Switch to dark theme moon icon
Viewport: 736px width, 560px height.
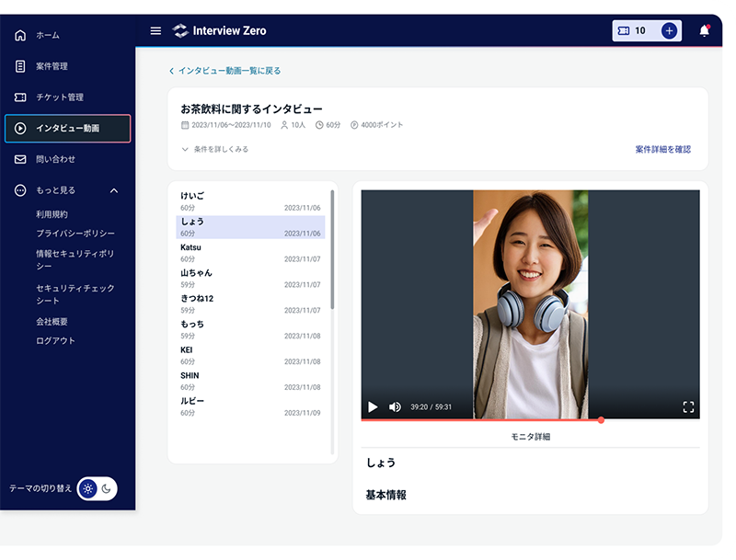click(106, 488)
